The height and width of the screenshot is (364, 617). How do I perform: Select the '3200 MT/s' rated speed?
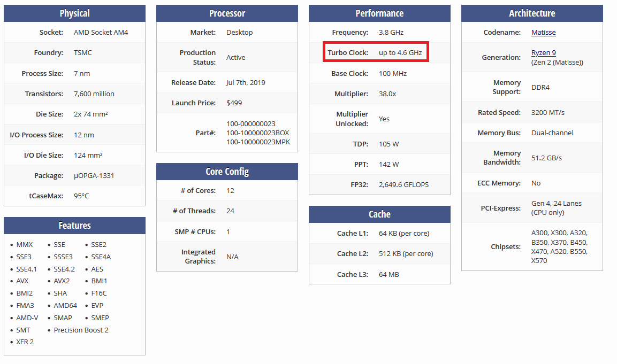click(548, 112)
